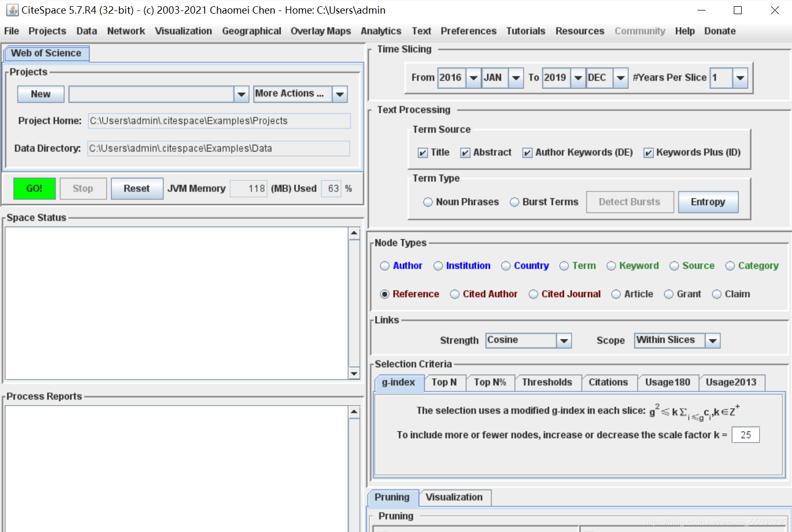This screenshot has height=532, width=792.
Task: Click scroll-up arrow in Process Reports panel
Action: [354, 412]
